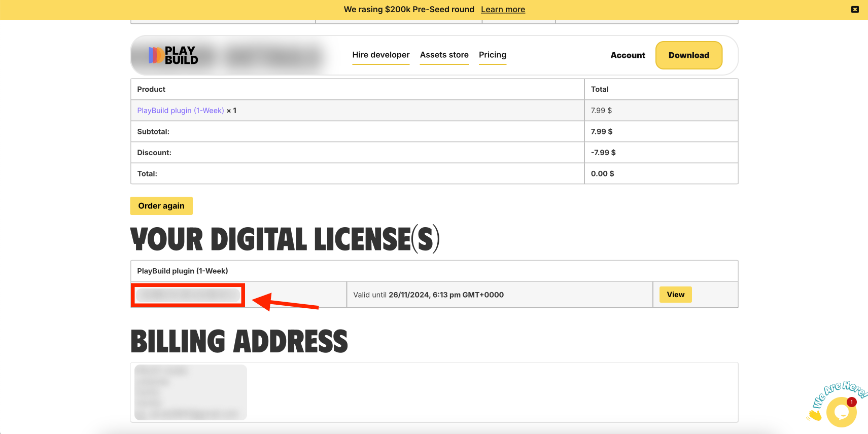
Task: Select the blurred license key in red box
Action: [x=188, y=295]
